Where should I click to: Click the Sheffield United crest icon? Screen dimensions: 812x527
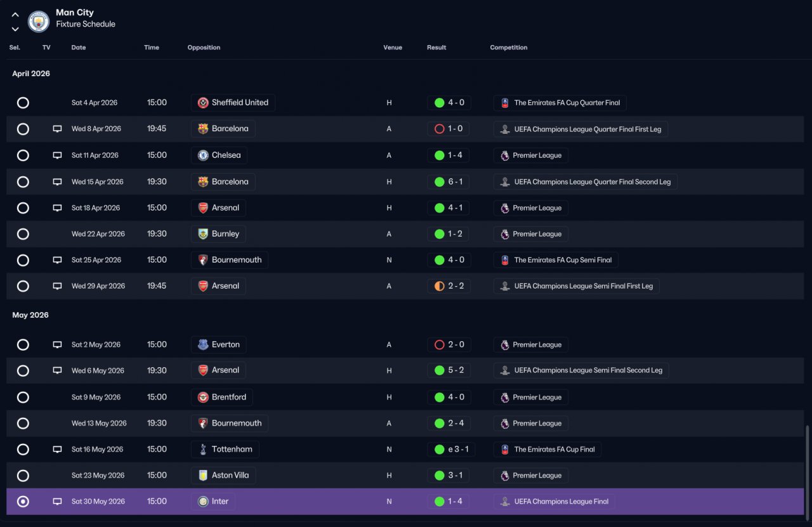203,103
